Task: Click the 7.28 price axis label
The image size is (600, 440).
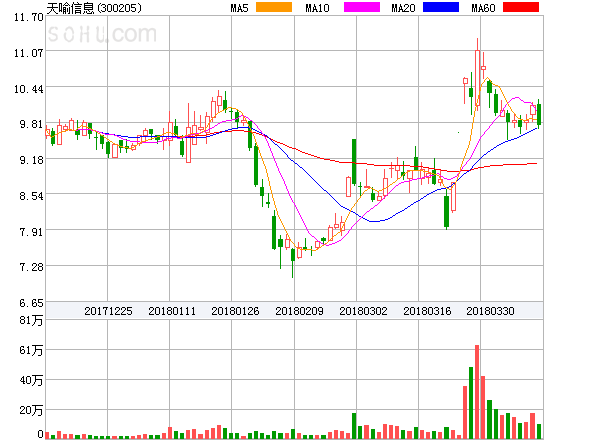Action: click(31, 267)
